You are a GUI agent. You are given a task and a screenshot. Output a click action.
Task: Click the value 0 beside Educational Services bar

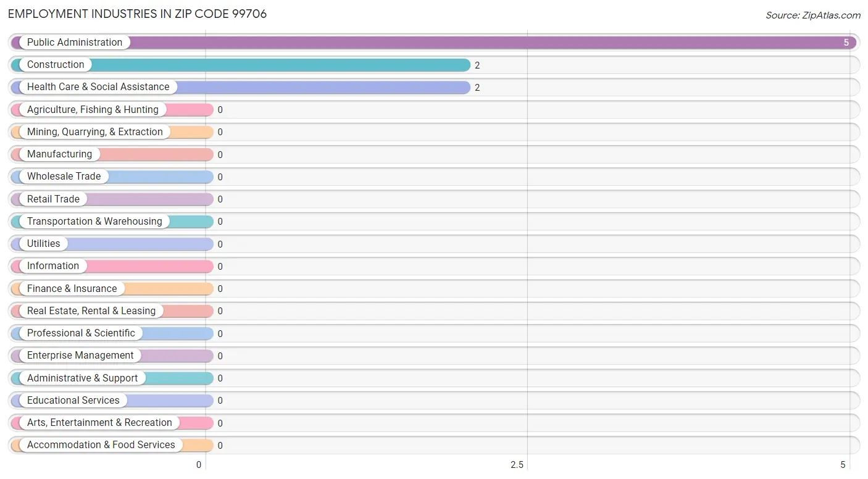tap(220, 401)
